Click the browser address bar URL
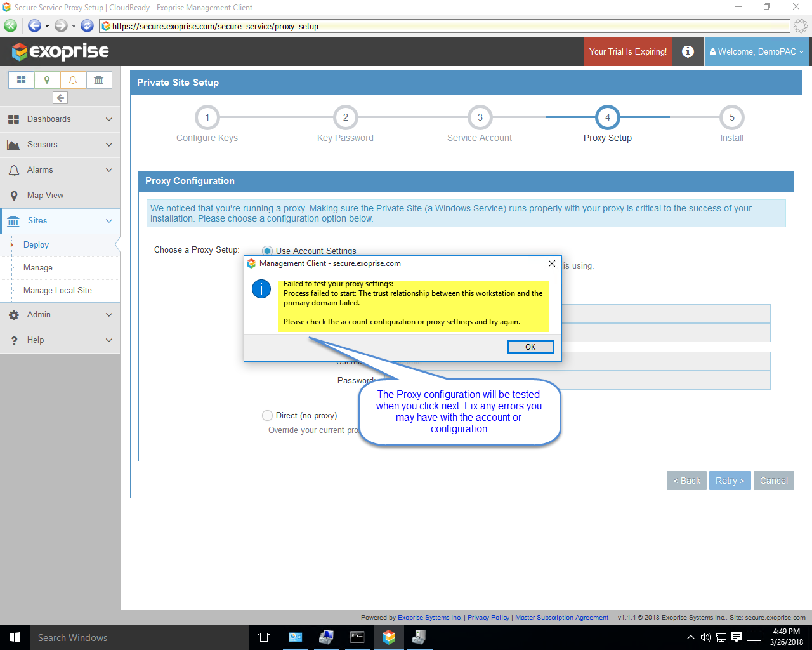Viewport: 812px width, 650px height. (445, 26)
